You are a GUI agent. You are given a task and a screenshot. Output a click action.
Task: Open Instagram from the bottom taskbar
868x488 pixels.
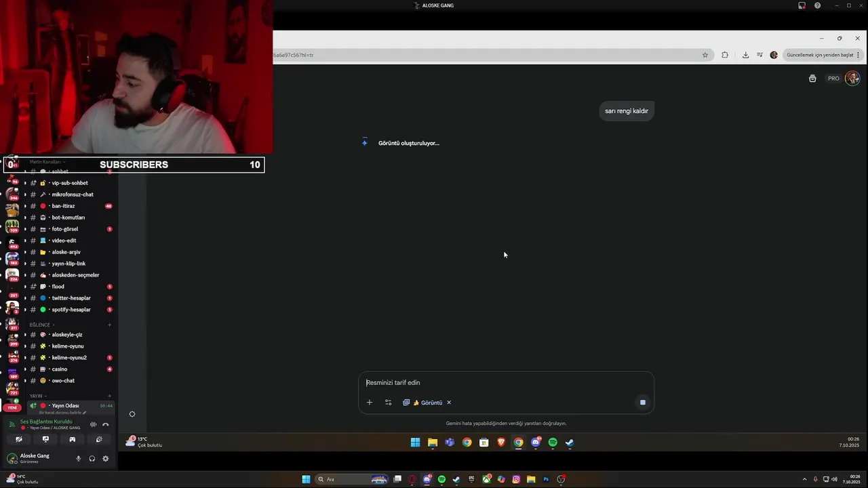click(x=516, y=479)
